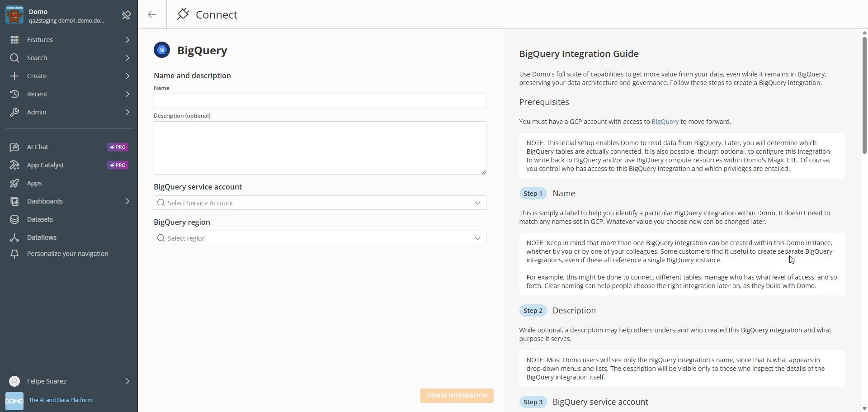Go back using the left arrow
This screenshot has height=412, width=868.
click(152, 14)
